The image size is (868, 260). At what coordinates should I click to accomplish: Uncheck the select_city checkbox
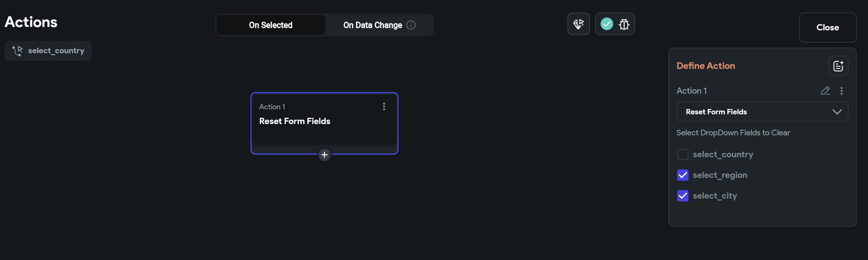(682, 196)
